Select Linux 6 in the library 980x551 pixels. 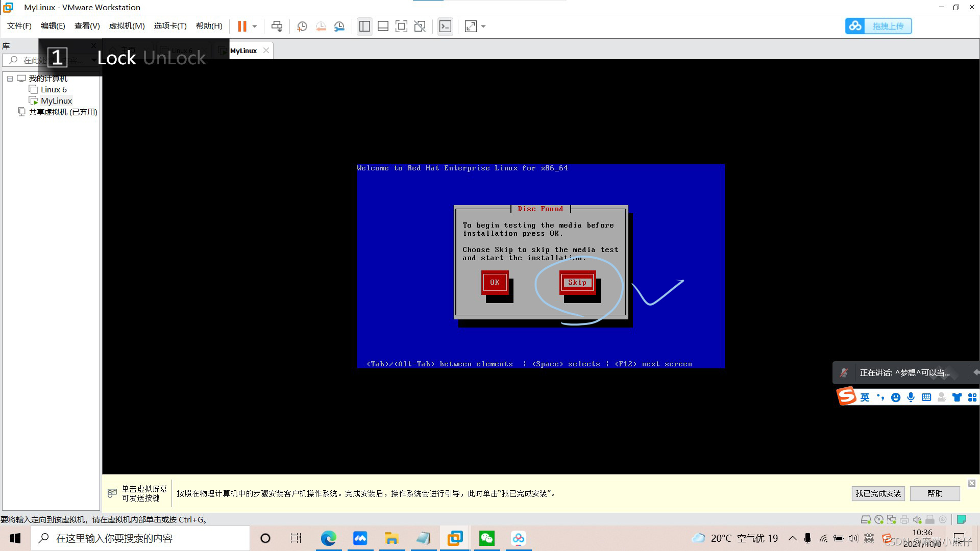(54, 90)
